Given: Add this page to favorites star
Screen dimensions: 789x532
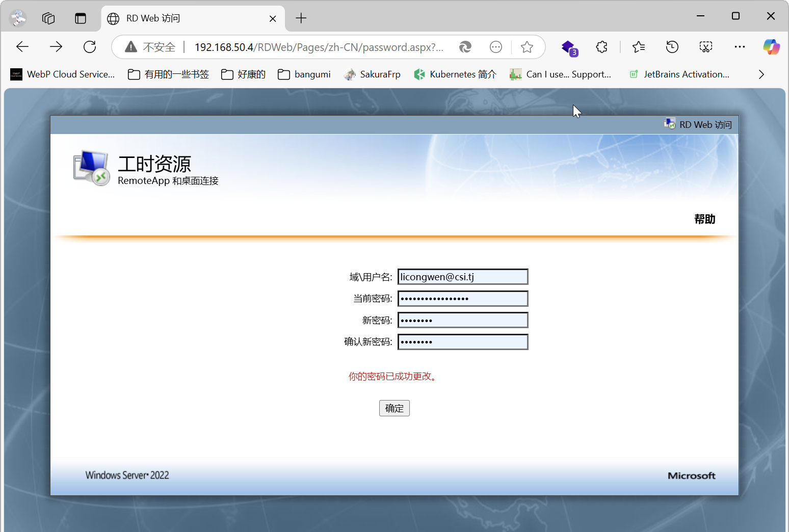Looking at the screenshot, I should pyautogui.click(x=527, y=47).
